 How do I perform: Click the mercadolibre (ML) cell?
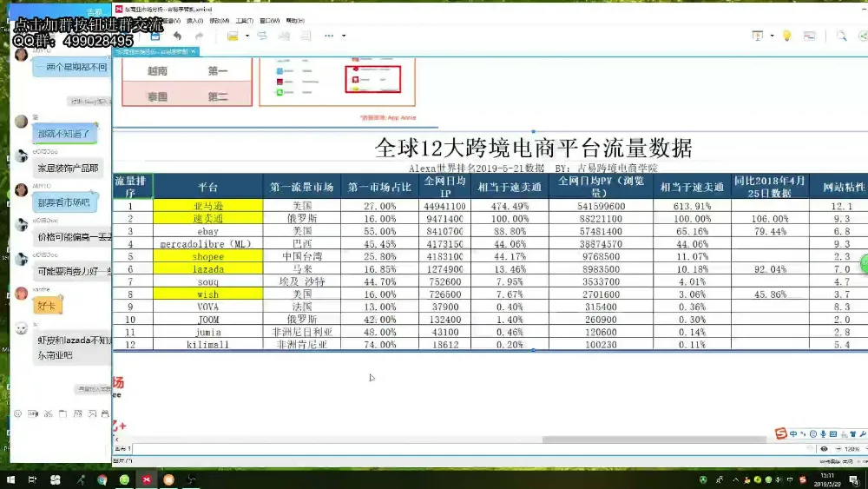pyautogui.click(x=208, y=244)
